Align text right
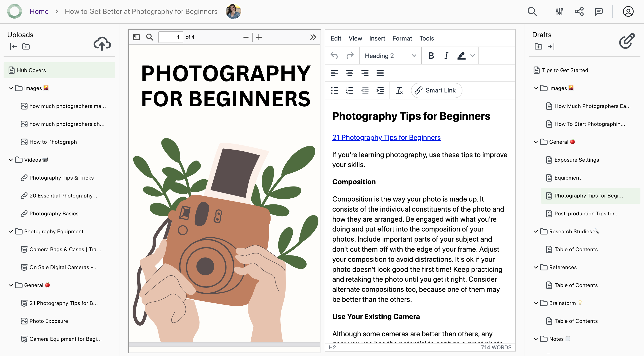This screenshot has height=356, width=644. coord(365,73)
